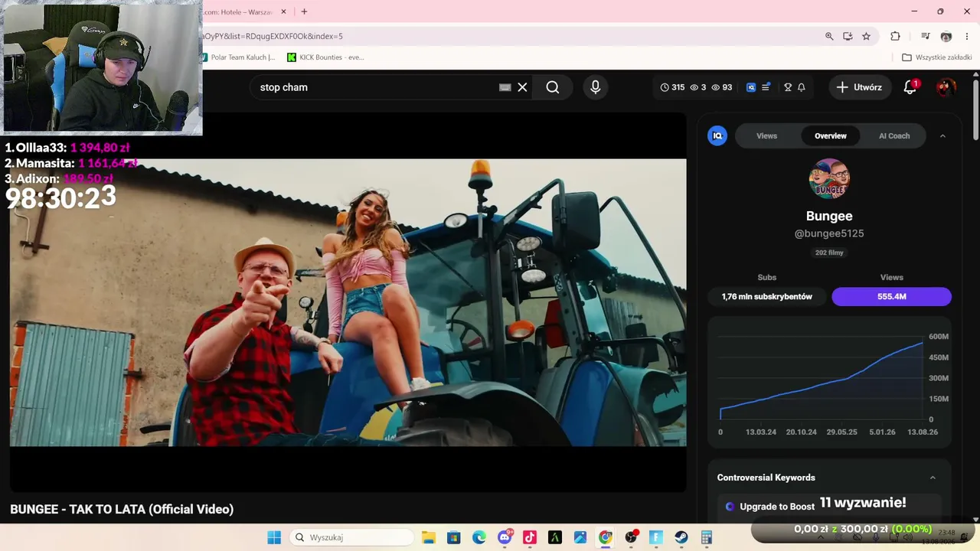The image size is (980, 551).
Task: Click the vidIQ trophy icon
Action: click(x=788, y=87)
